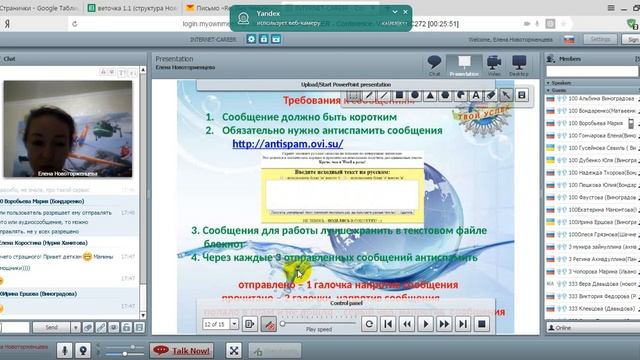
Task: Click the chat save log icon
Action: (139, 327)
